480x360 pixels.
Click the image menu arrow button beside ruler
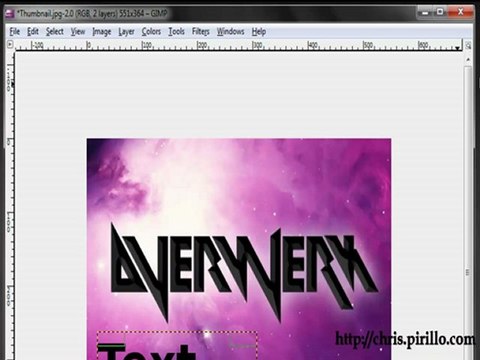(x=10, y=44)
